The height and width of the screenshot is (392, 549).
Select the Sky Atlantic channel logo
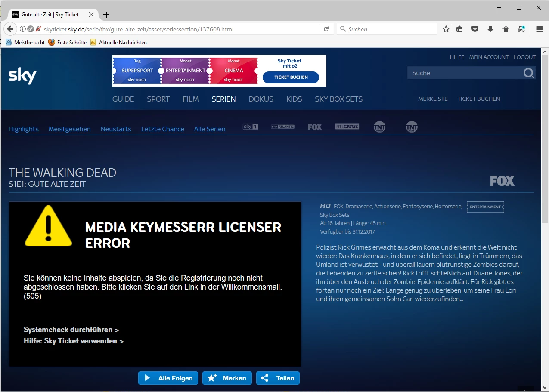(283, 127)
